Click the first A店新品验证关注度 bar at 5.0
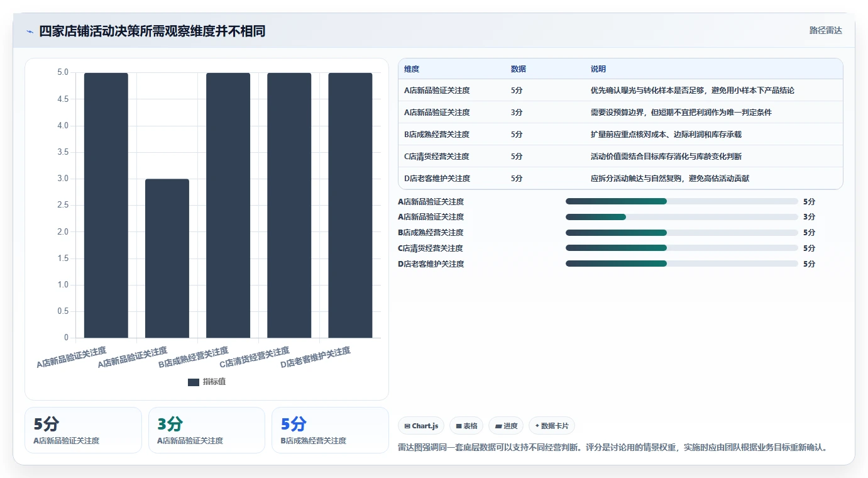Screen dimensions: 868x478 [x=106, y=206]
